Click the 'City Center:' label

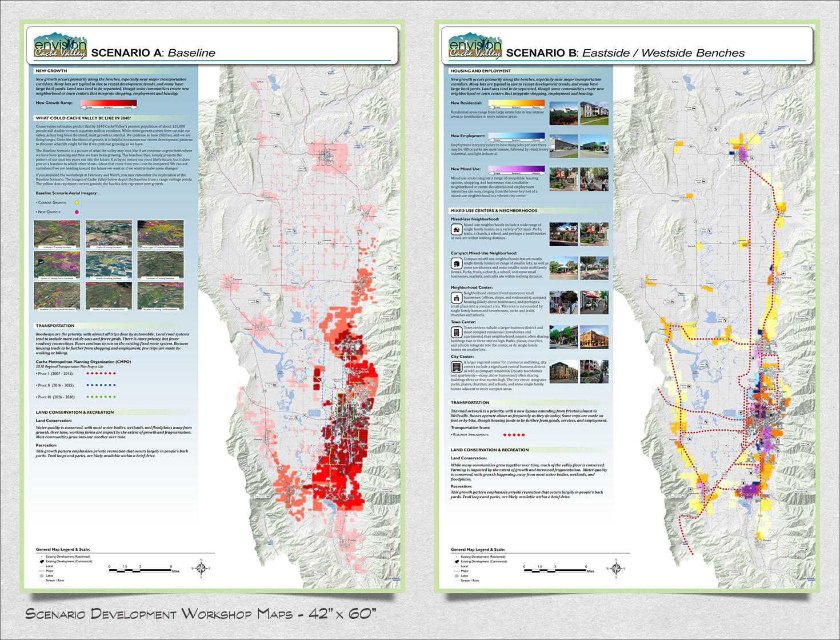[x=463, y=357]
